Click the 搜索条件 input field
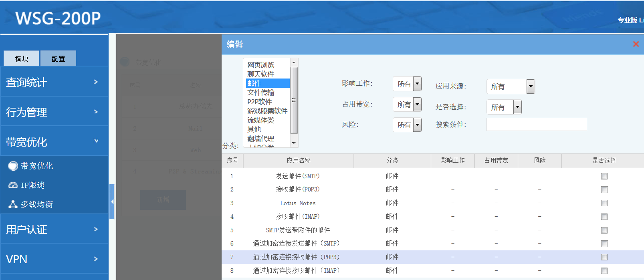This screenshot has width=644, height=280. pyautogui.click(x=536, y=125)
